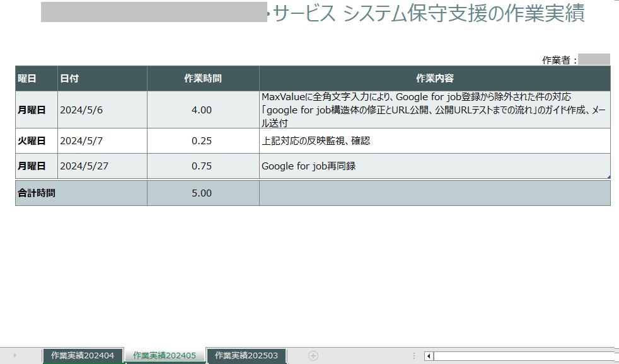This screenshot has width=619, height=364.
Task: Select the 日付 header cell
Action: click(x=102, y=79)
